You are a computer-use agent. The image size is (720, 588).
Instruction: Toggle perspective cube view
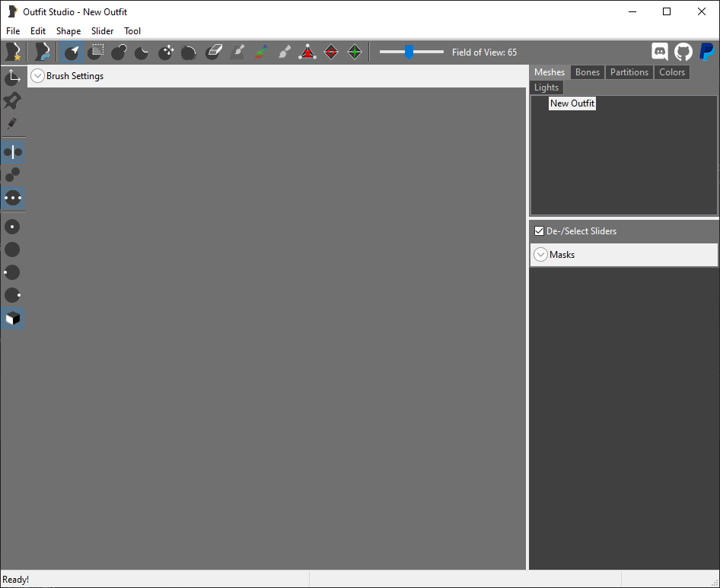(x=12, y=318)
